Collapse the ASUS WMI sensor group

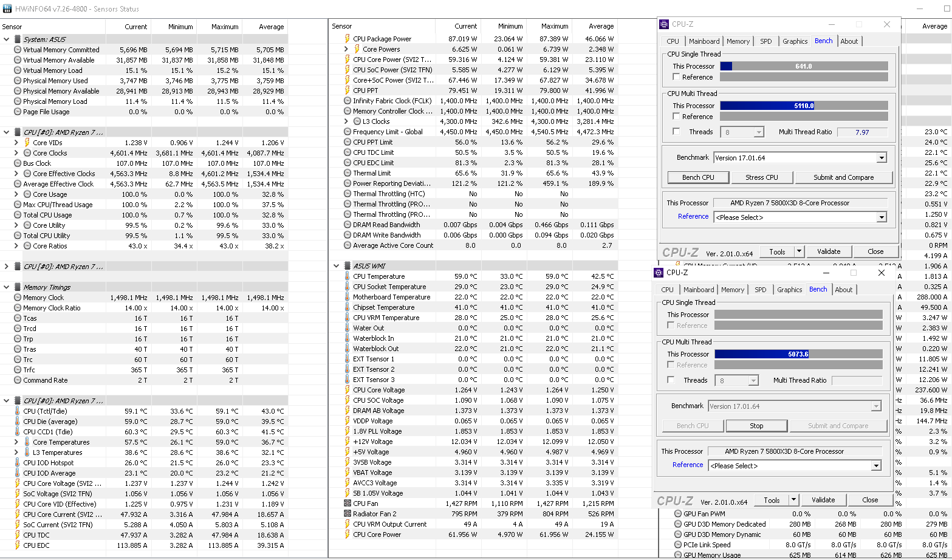click(337, 266)
